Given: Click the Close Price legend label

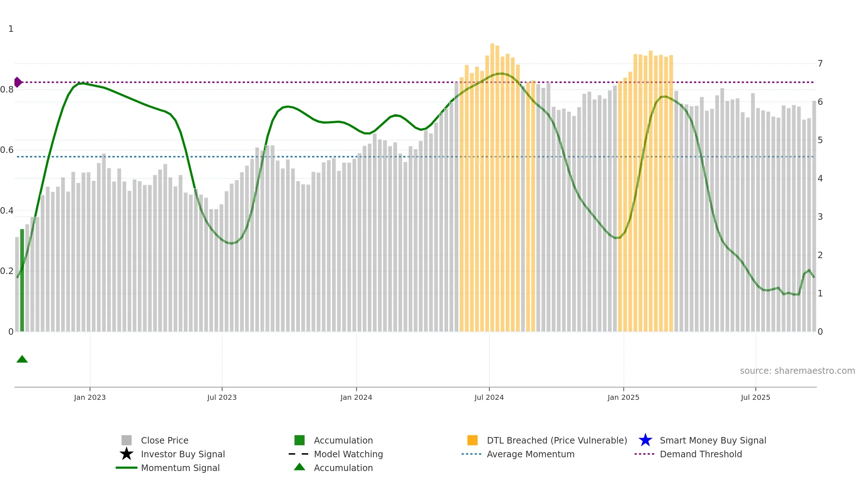Looking at the screenshot, I should click(165, 440).
